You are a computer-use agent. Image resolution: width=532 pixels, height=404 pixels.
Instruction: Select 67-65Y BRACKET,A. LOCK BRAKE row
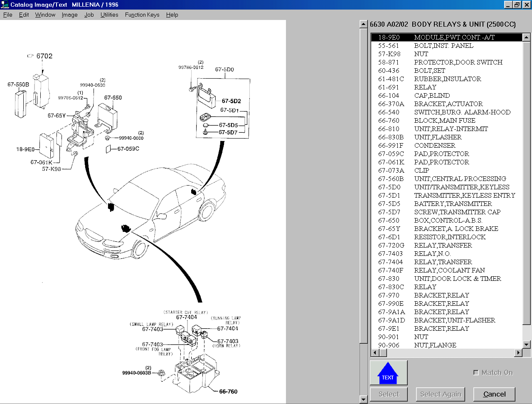click(x=446, y=228)
